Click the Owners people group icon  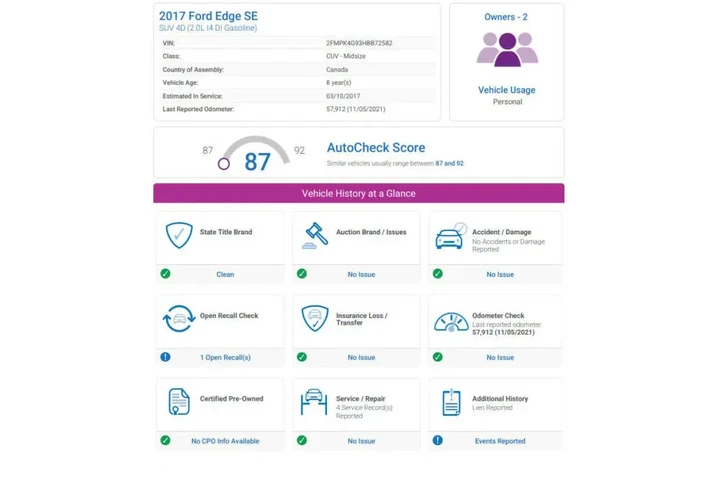tap(507, 50)
